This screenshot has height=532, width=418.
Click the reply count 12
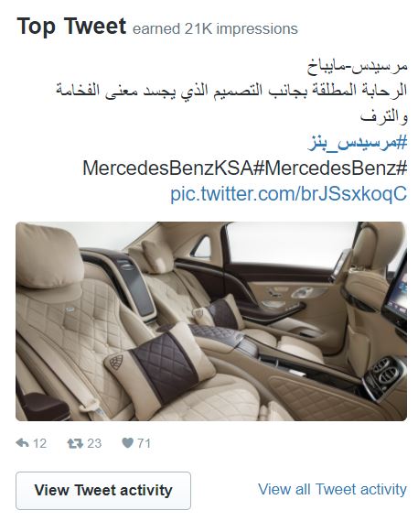click(39, 443)
